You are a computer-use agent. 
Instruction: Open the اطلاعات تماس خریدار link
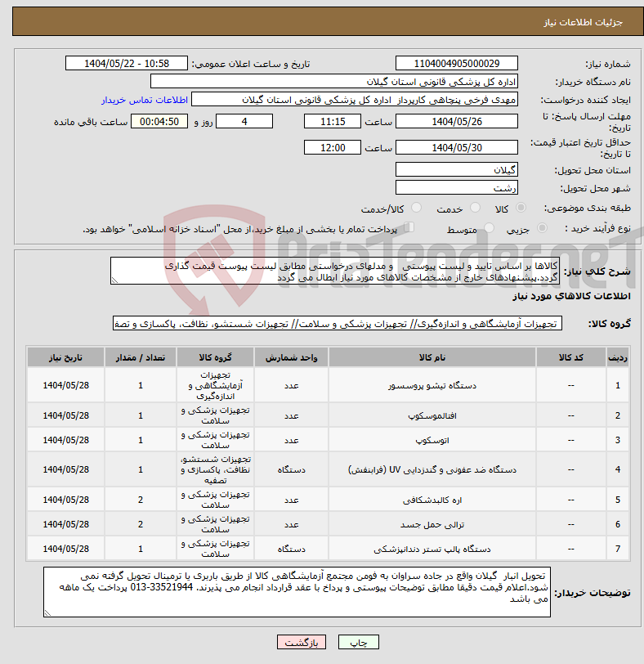[145, 100]
